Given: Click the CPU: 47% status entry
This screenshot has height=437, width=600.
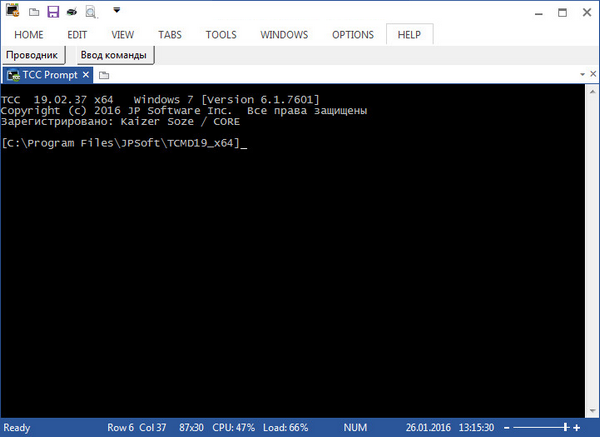Looking at the screenshot, I should click(x=234, y=427).
